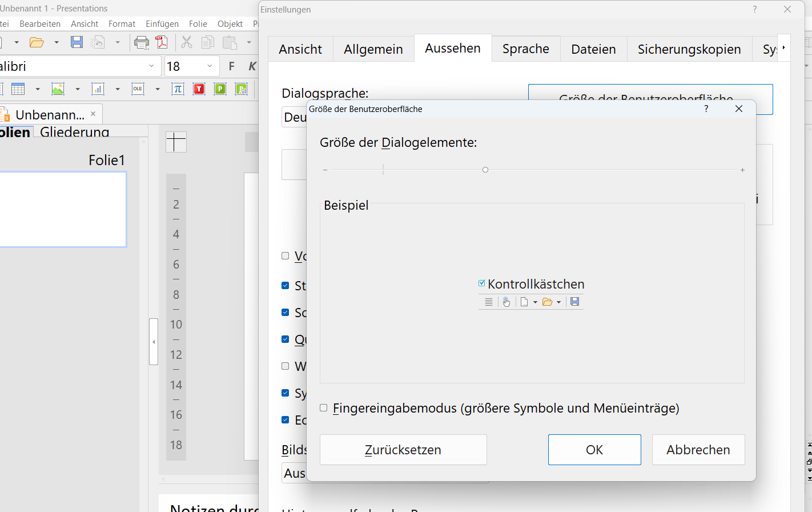The height and width of the screenshot is (512, 812).
Task: Expand the arrow next to the picture frame icon
Action: pyautogui.click(x=78, y=89)
